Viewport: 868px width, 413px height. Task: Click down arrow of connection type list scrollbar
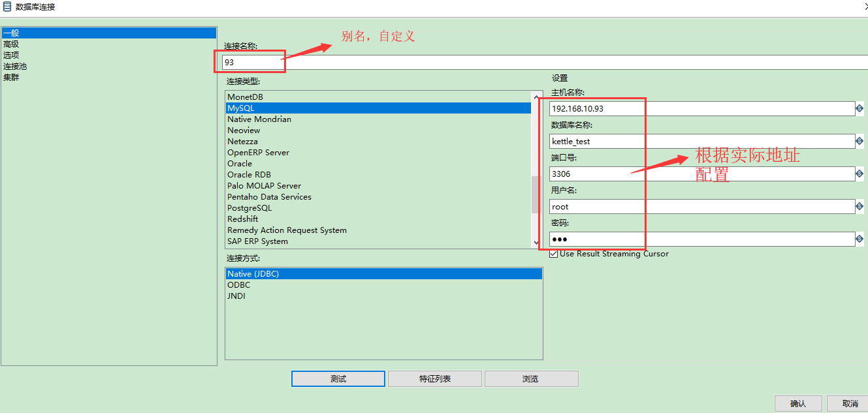[x=536, y=243]
